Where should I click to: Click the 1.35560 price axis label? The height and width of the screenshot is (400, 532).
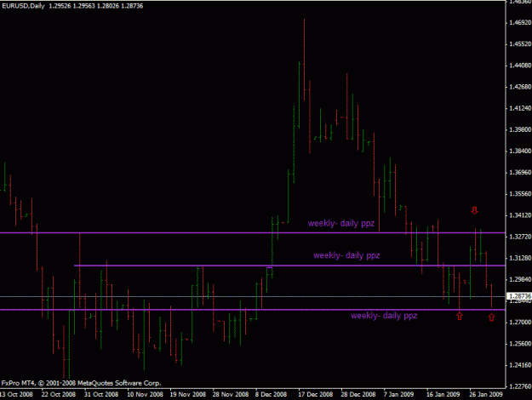[520, 194]
